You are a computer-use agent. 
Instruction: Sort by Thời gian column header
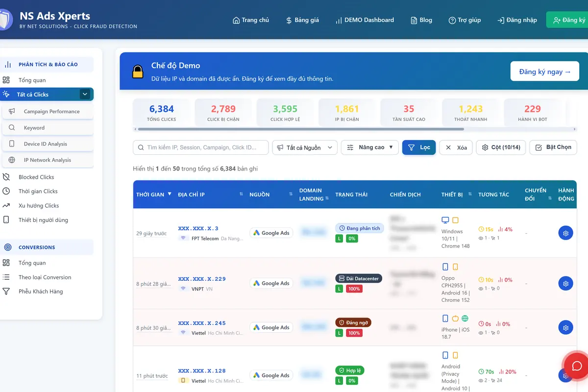pyautogui.click(x=154, y=195)
